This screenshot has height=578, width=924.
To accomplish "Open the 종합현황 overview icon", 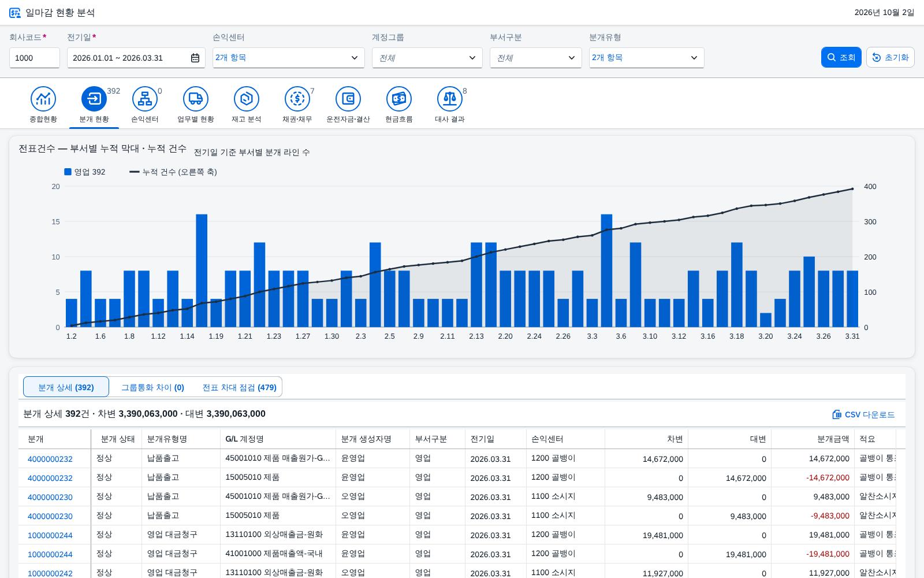I will point(43,99).
